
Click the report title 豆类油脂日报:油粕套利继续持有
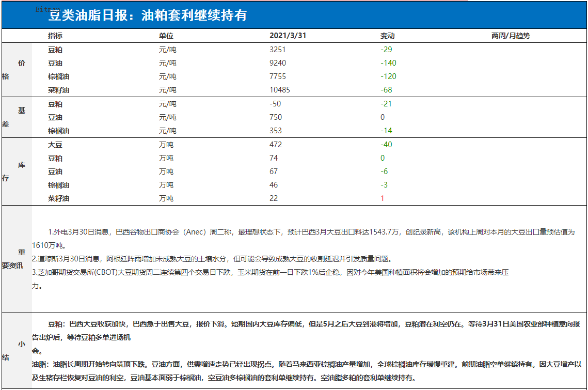(147, 15)
